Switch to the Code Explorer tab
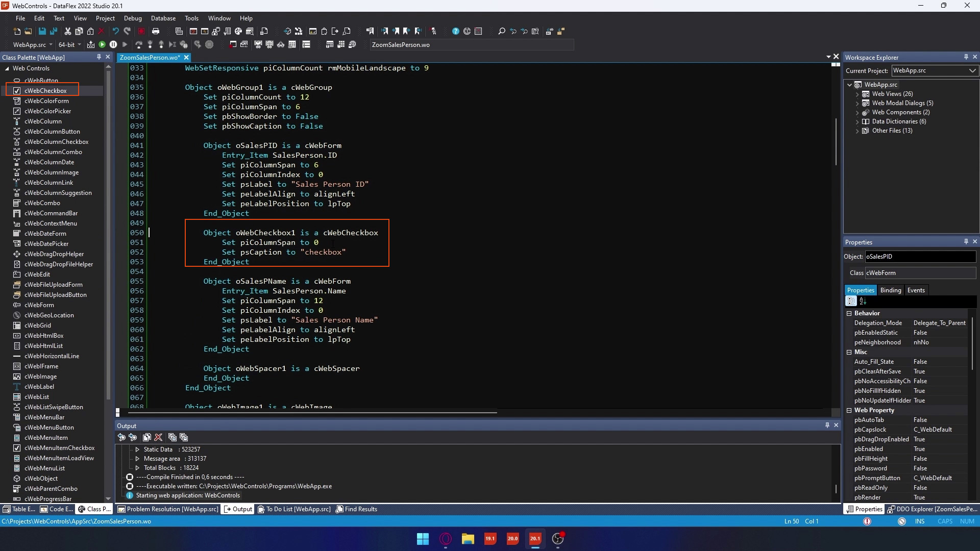The height and width of the screenshot is (551, 980). [x=57, y=509]
